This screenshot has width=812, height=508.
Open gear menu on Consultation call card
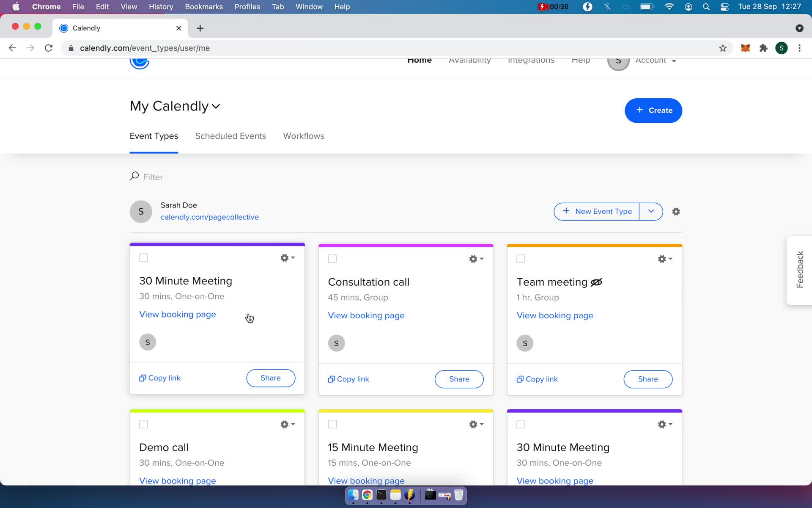(x=476, y=259)
